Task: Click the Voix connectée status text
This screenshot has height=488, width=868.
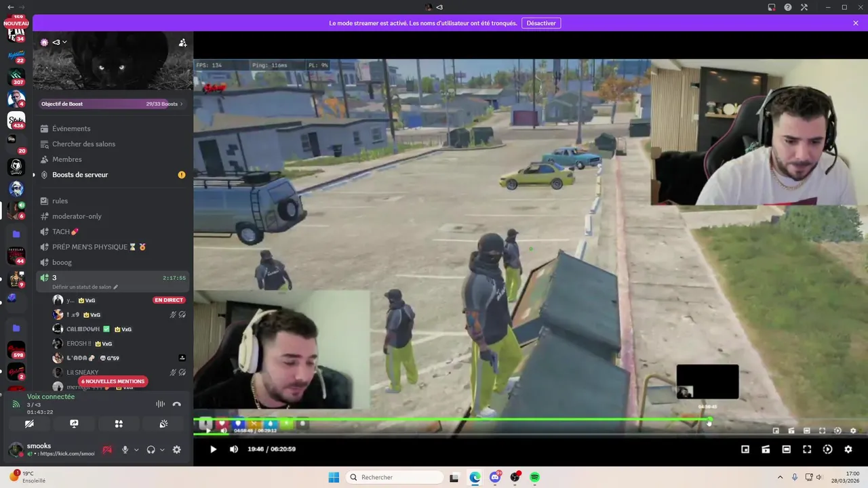Action: (51, 396)
